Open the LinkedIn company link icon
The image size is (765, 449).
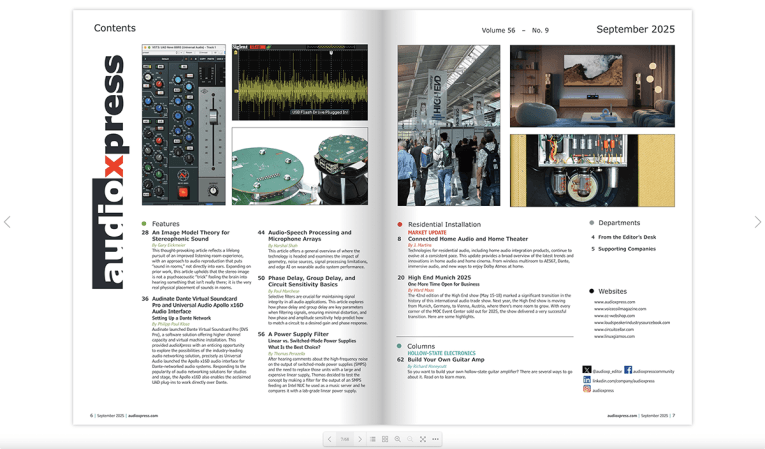point(587,380)
